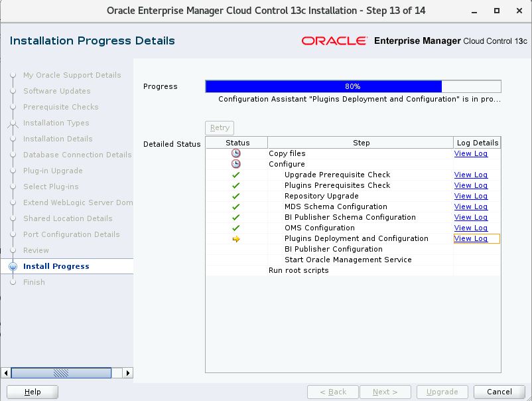Click the clock status icon for Copy files
The height and width of the screenshot is (401, 532).
click(235, 153)
